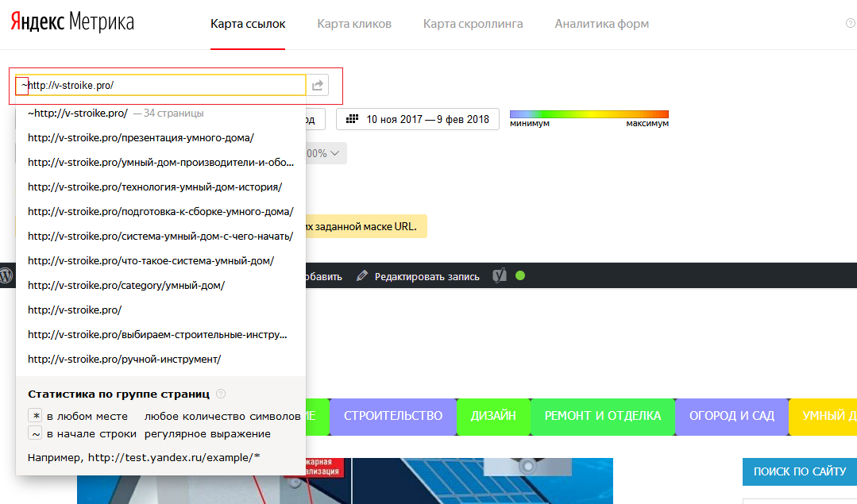Select suggestion category/умный-дом URL

click(x=160, y=285)
